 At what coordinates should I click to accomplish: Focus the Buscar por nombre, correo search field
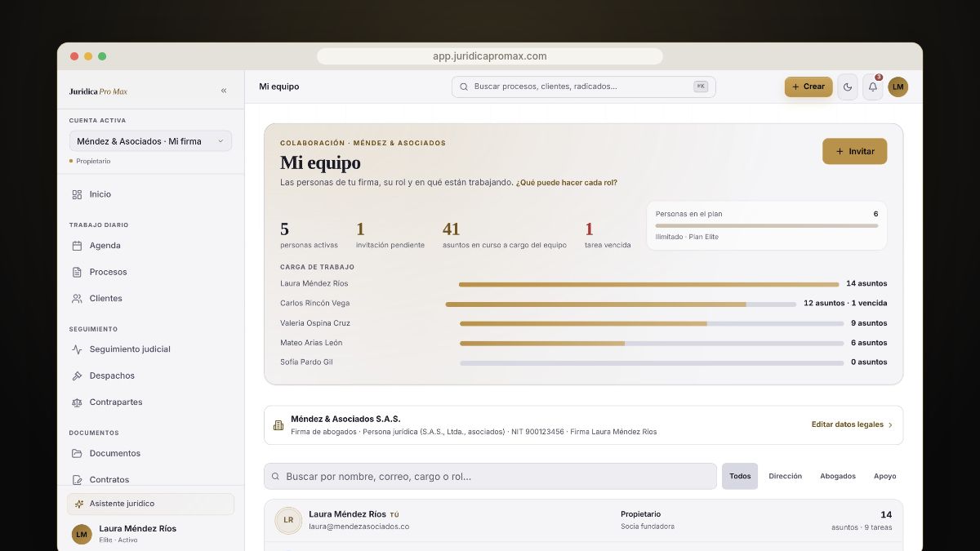[490, 476]
